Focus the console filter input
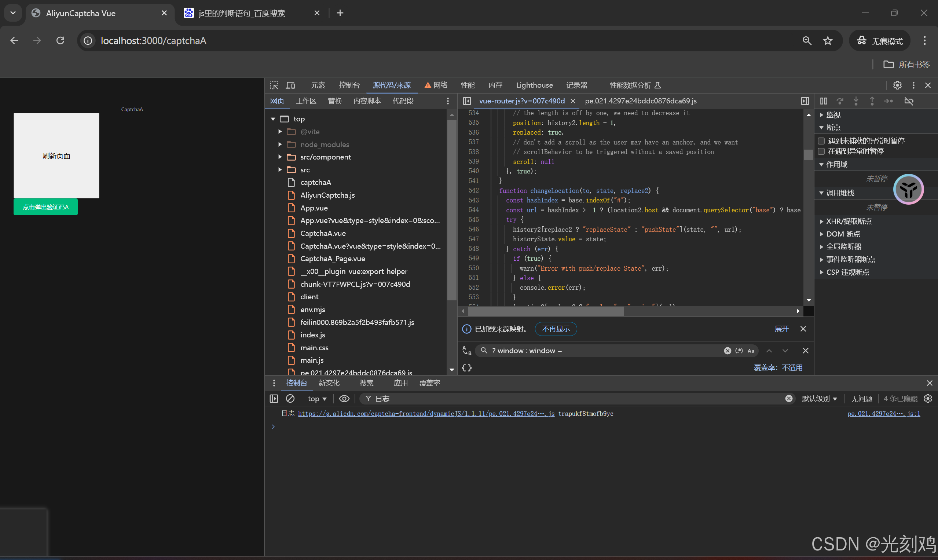This screenshot has width=938, height=560. pos(577,399)
